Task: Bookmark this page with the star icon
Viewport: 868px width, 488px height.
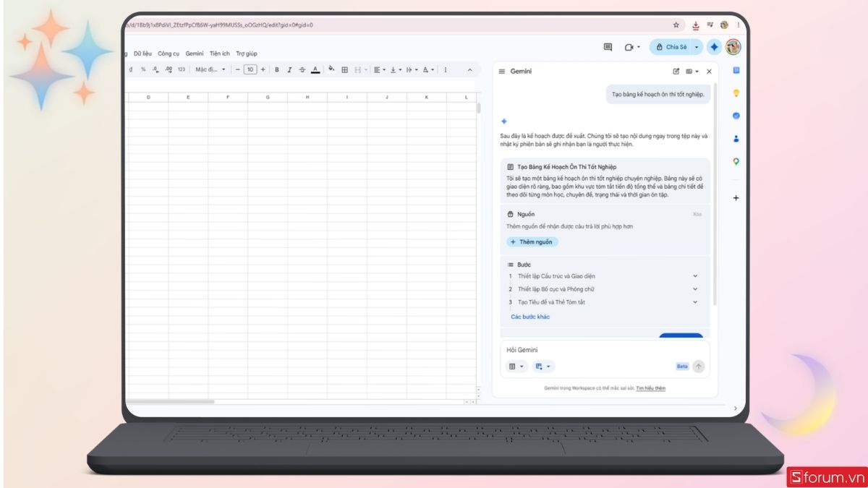Action: pos(676,25)
